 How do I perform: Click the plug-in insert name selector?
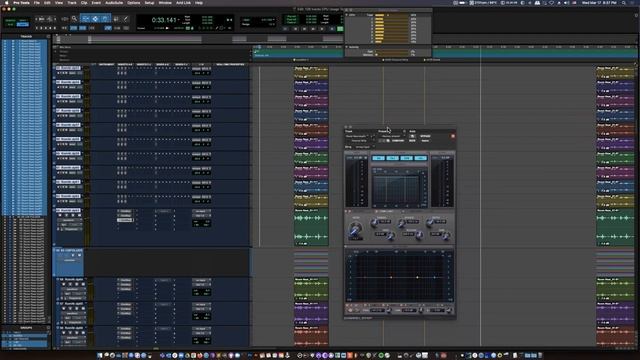359,141
